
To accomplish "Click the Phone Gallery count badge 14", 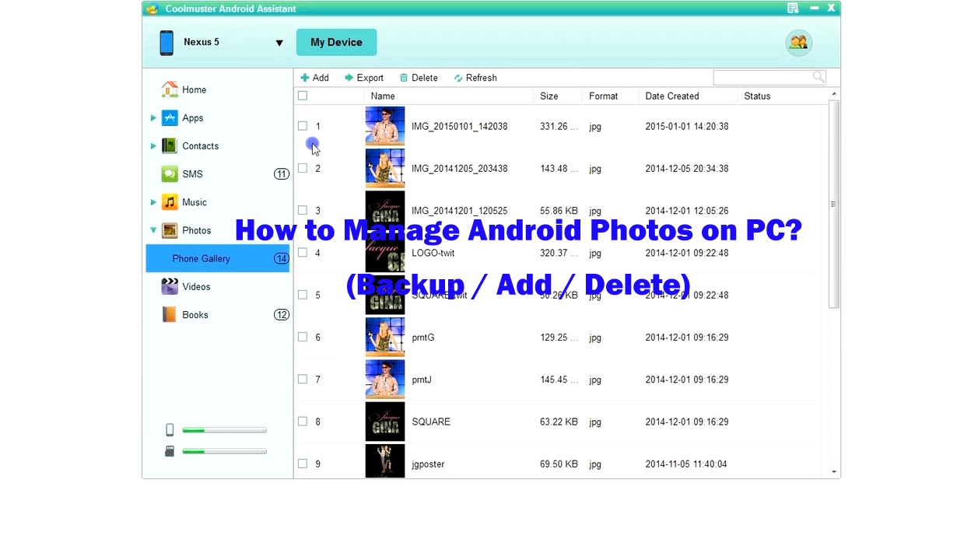I will [x=282, y=258].
